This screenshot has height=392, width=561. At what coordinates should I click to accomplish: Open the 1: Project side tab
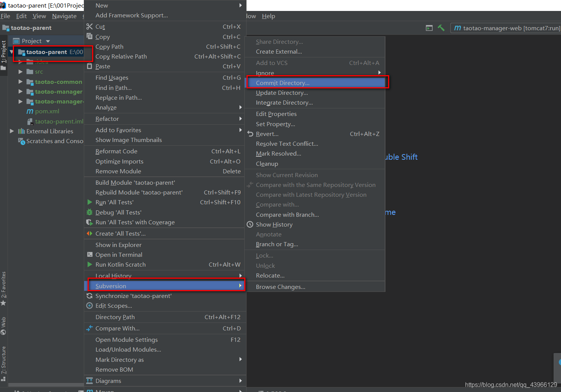pos(3,56)
